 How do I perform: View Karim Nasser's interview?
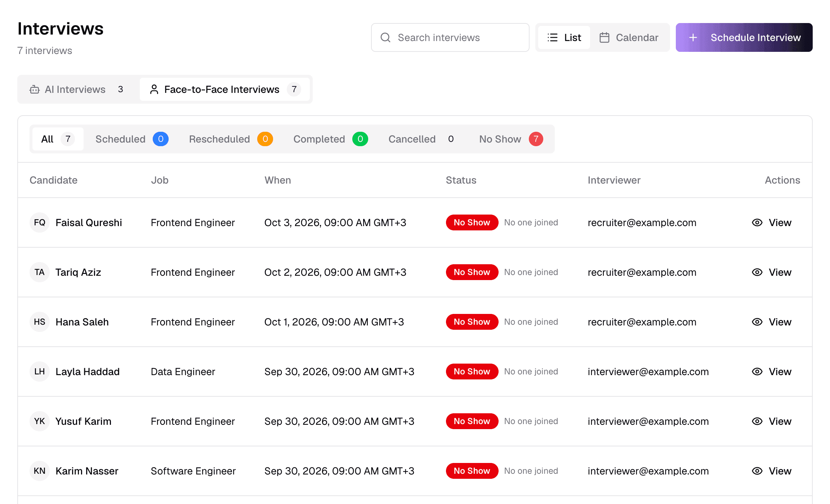coord(772,471)
